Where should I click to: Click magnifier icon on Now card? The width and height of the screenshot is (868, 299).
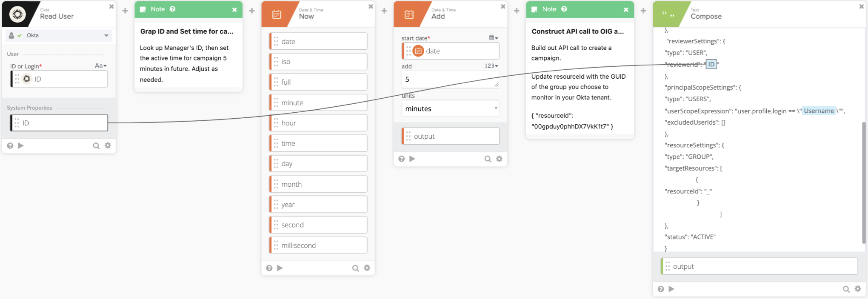(x=355, y=268)
